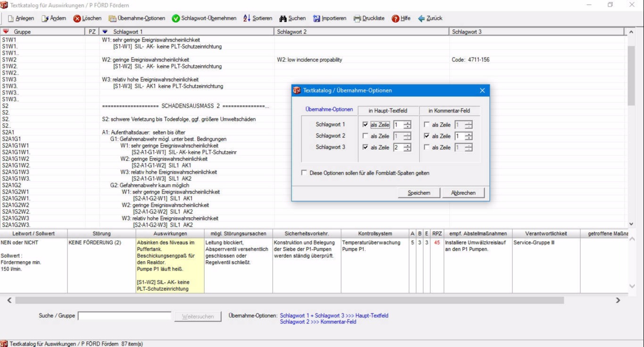Enable 'Diese Optionen sollen für alle Formblatt-Spalten gelten'
The width and height of the screenshot is (644, 347).
[x=304, y=173]
